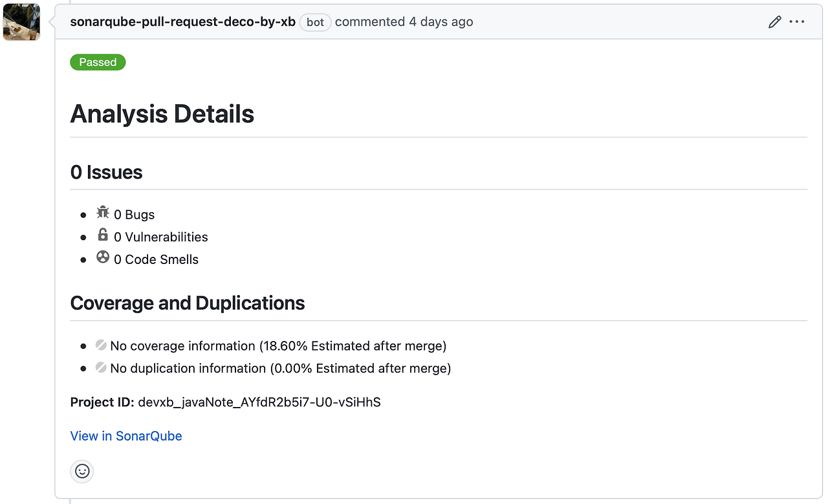Open sonarqube-pull-request-deco-by-xb author profile
This screenshot has height=504, width=828.
pyautogui.click(x=182, y=22)
